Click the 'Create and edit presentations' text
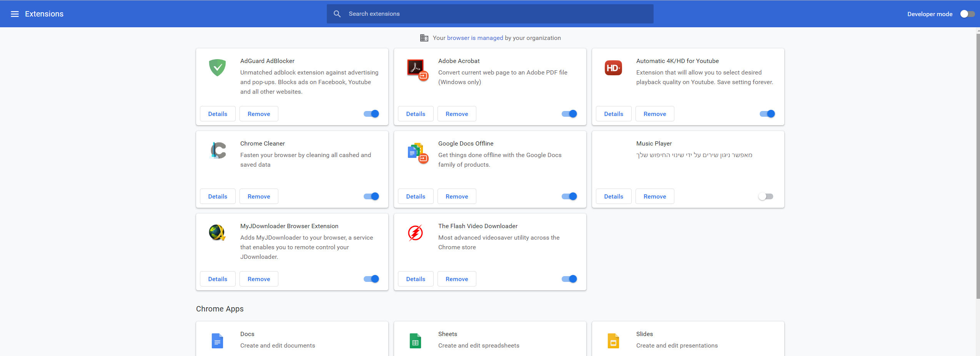This screenshot has height=356, width=980. 677,345
